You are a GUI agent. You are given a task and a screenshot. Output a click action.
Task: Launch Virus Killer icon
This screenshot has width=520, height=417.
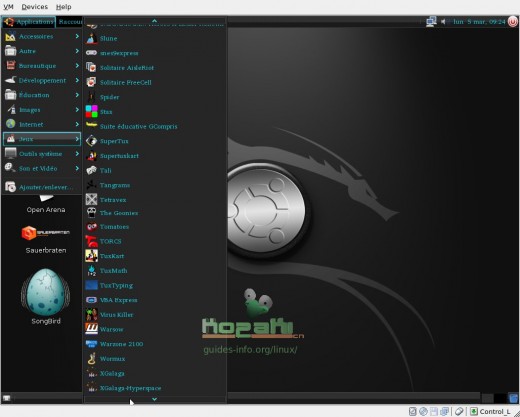pos(91,315)
